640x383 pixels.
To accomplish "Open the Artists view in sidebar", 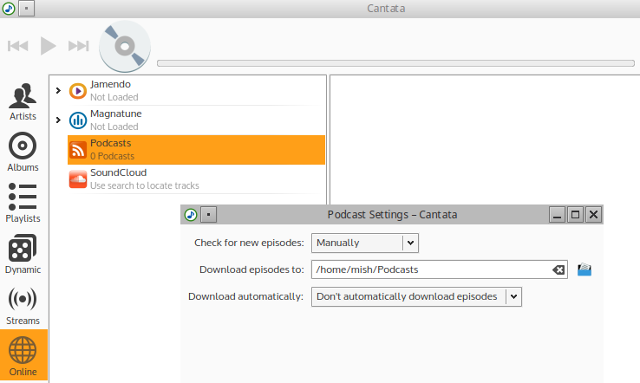I will click(x=23, y=102).
